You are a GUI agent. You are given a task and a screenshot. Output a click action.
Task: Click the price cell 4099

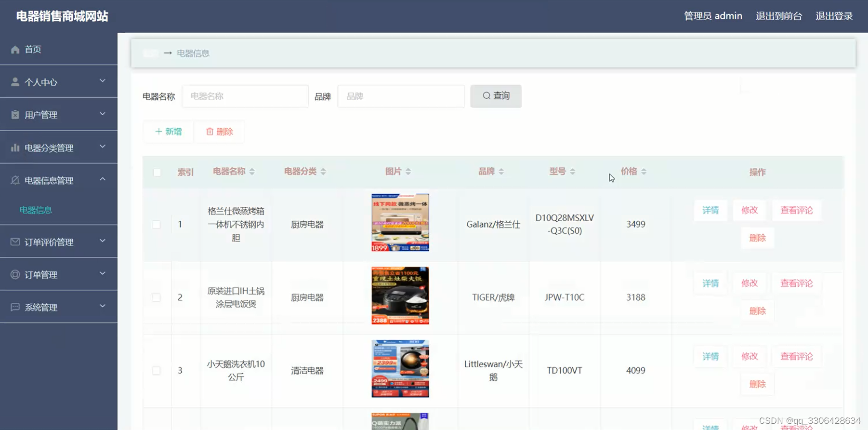[636, 371]
